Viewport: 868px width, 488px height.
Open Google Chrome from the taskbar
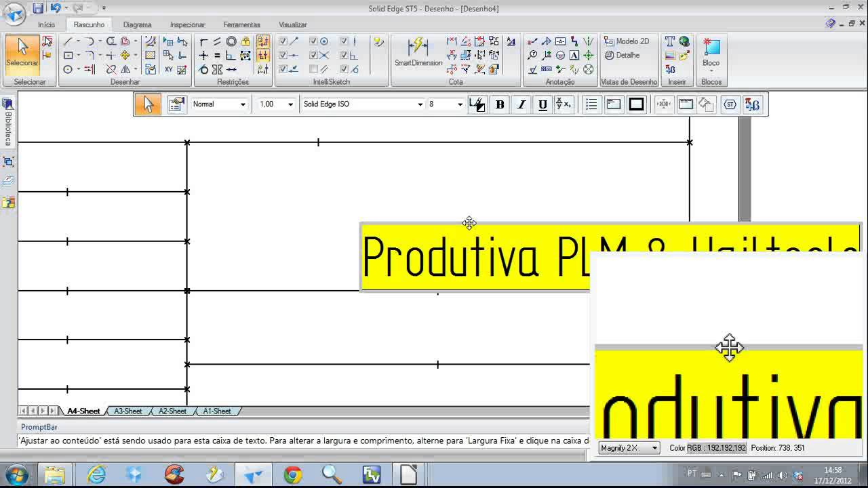pyautogui.click(x=292, y=474)
